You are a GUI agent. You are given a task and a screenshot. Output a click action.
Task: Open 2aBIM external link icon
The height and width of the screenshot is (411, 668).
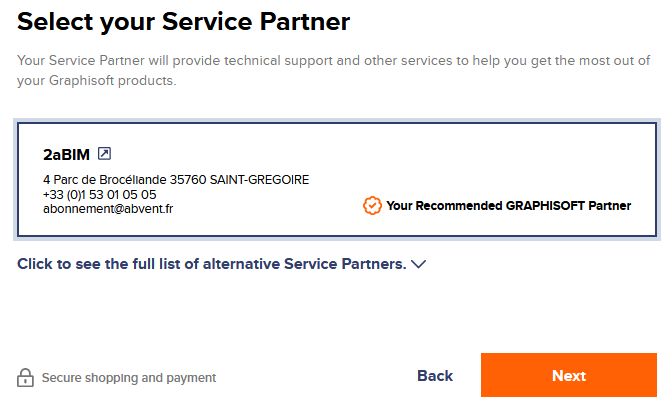(x=104, y=153)
